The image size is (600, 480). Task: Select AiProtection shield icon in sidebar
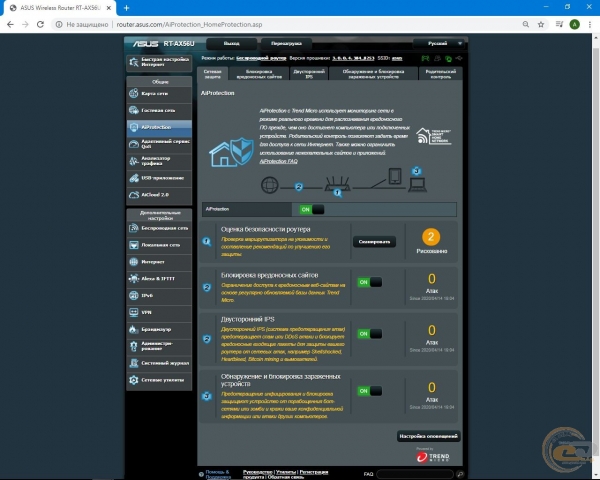pos(134,127)
